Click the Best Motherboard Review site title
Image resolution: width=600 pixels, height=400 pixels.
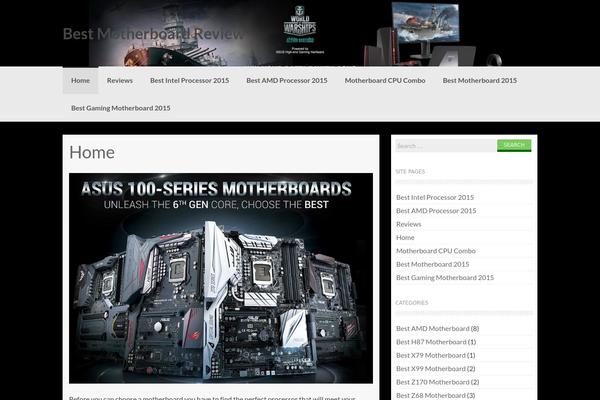[x=153, y=34]
